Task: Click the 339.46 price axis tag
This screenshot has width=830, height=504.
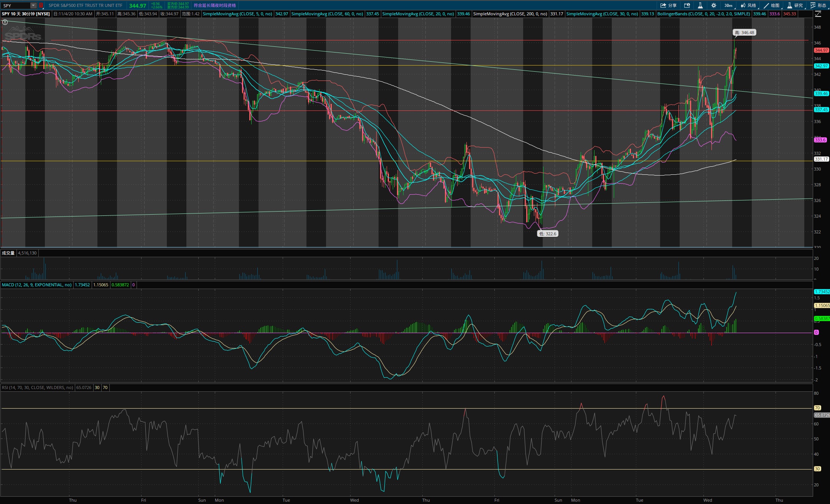Action: coord(821,94)
